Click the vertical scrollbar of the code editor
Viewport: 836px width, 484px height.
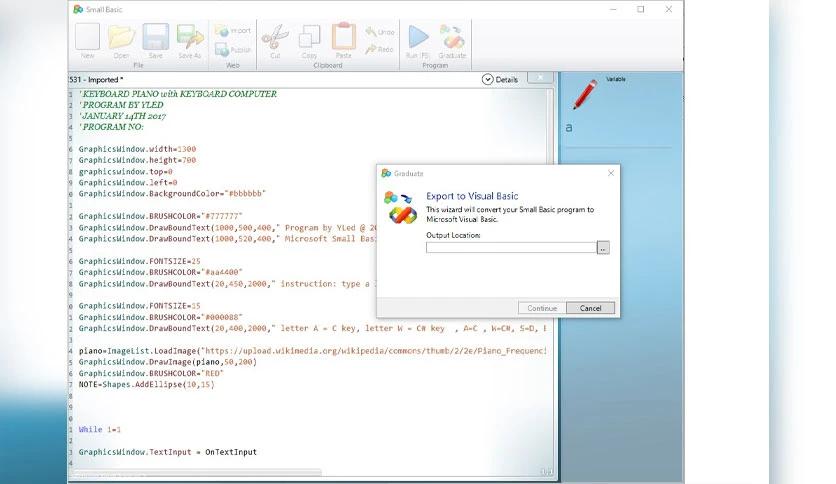pyautogui.click(x=550, y=277)
